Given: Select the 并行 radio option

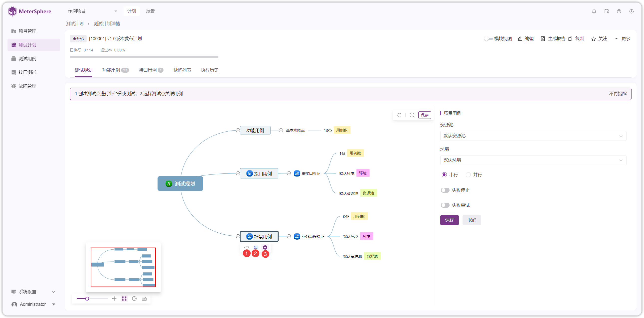Looking at the screenshot, I should click(468, 175).
